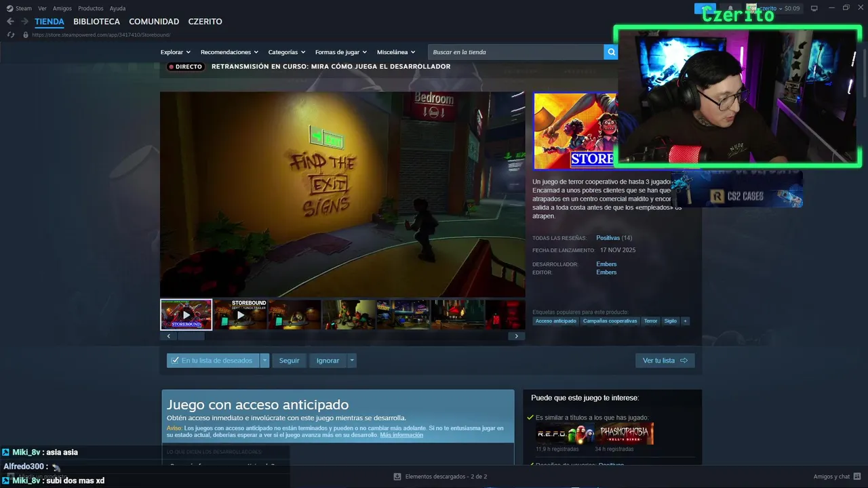868x488 pixels.
Task: Open the Recomendaciones dropdown
Action: pos(229,52)
